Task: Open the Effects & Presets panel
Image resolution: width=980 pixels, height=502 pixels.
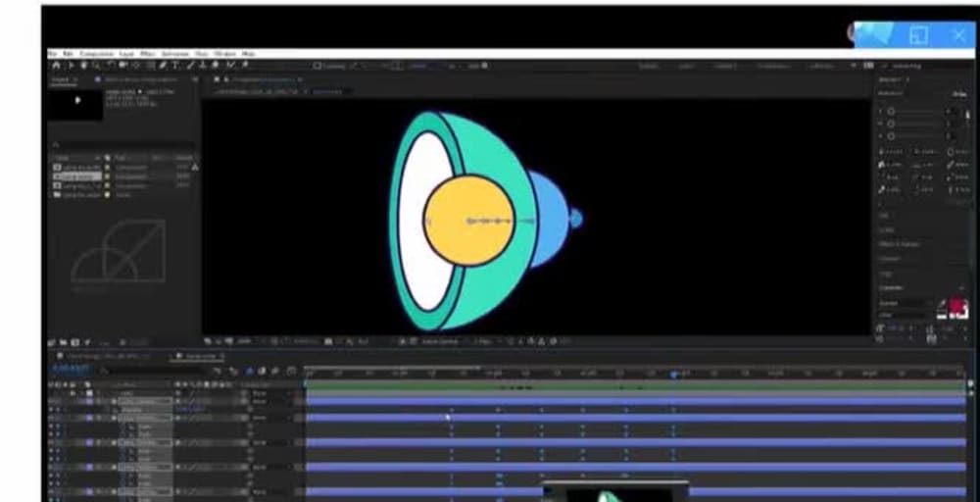Action: click(x=900, y=244)
